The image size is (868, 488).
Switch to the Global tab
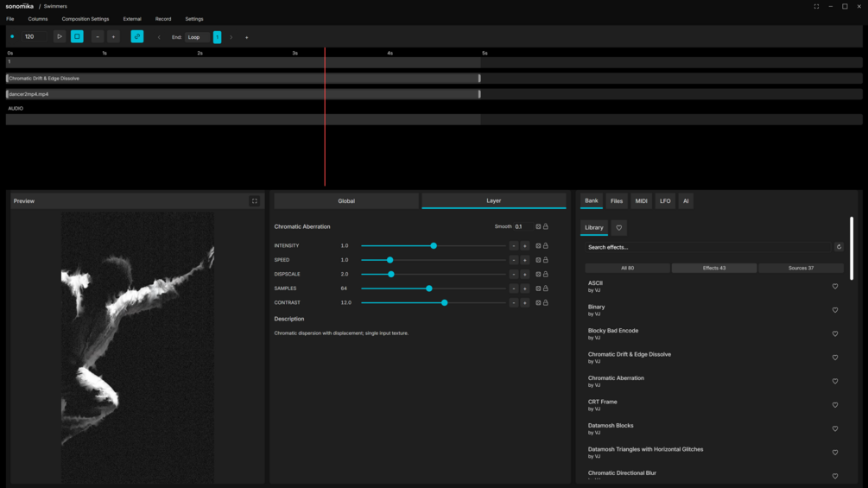click(346, 201)
